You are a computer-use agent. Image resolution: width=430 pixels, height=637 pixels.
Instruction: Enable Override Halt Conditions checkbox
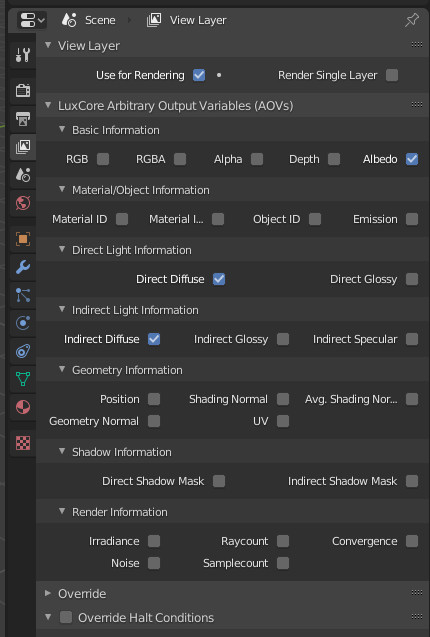(66, 617)
